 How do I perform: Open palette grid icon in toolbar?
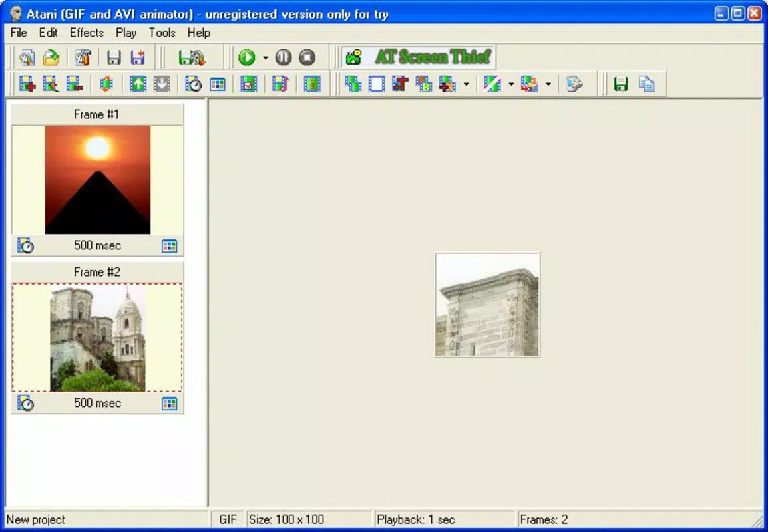[218, 84]
